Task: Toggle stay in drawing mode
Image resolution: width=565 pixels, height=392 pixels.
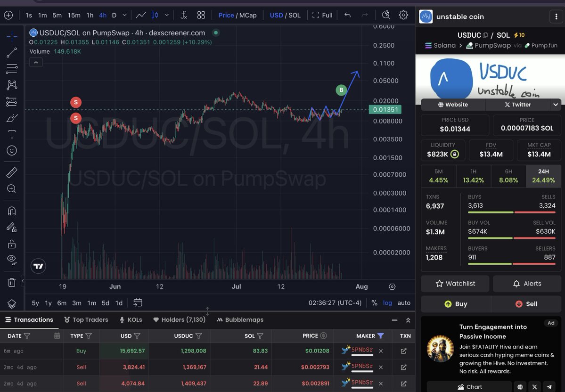Action: 11,227
